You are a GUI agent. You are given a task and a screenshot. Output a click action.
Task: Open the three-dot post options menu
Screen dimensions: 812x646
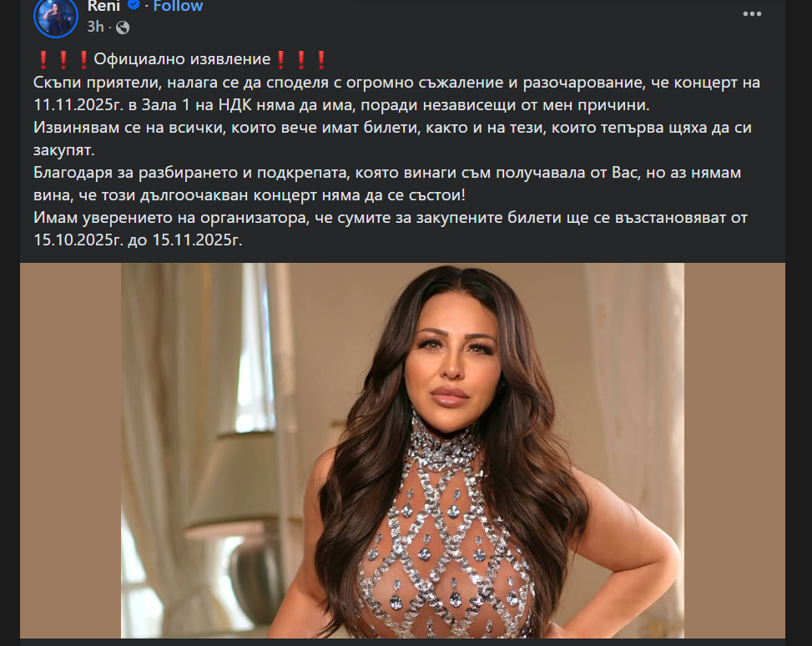[752, 13]
